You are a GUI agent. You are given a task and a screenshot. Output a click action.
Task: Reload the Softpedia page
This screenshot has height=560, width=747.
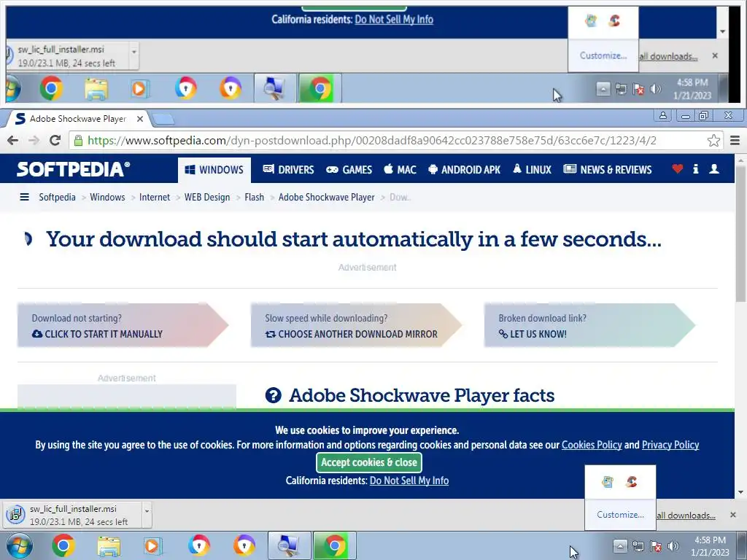(55, 141)
